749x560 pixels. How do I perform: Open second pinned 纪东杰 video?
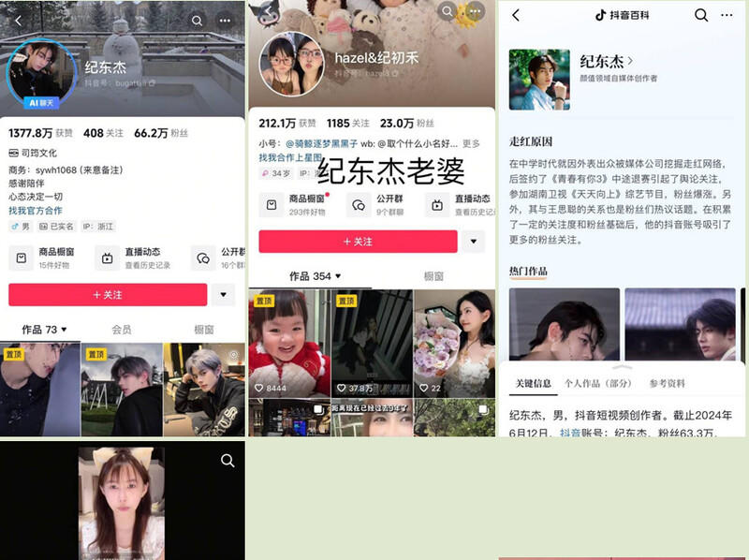click(x=122, y=390)
